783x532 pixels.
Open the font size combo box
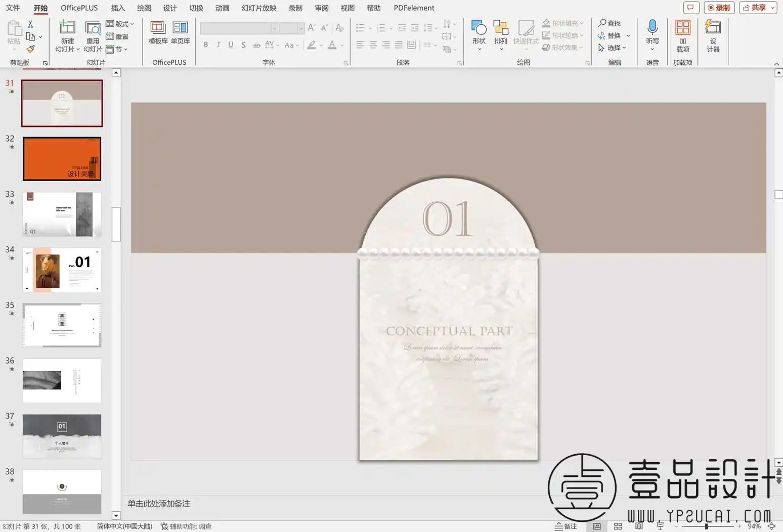(x=292, y=28)
